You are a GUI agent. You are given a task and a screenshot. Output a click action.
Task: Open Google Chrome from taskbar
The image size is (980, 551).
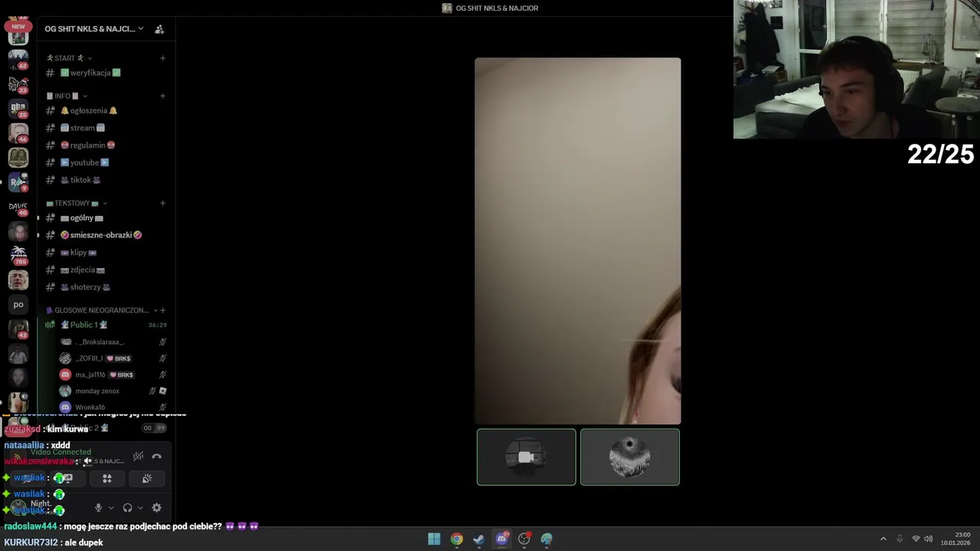456,539
